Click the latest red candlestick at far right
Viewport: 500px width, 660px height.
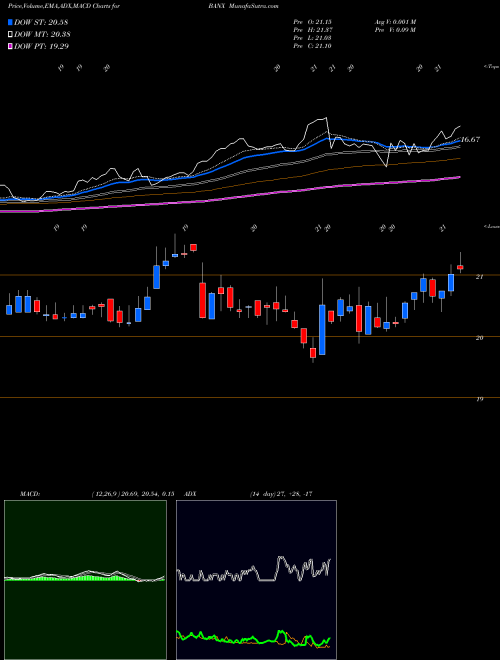(x=460, y=267)
